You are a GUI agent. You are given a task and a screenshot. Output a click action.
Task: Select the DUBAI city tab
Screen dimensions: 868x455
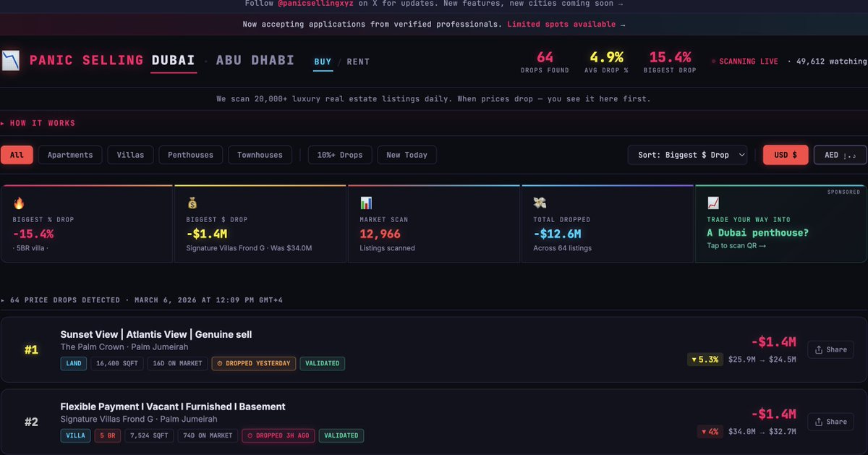click(x=174, y=60)
